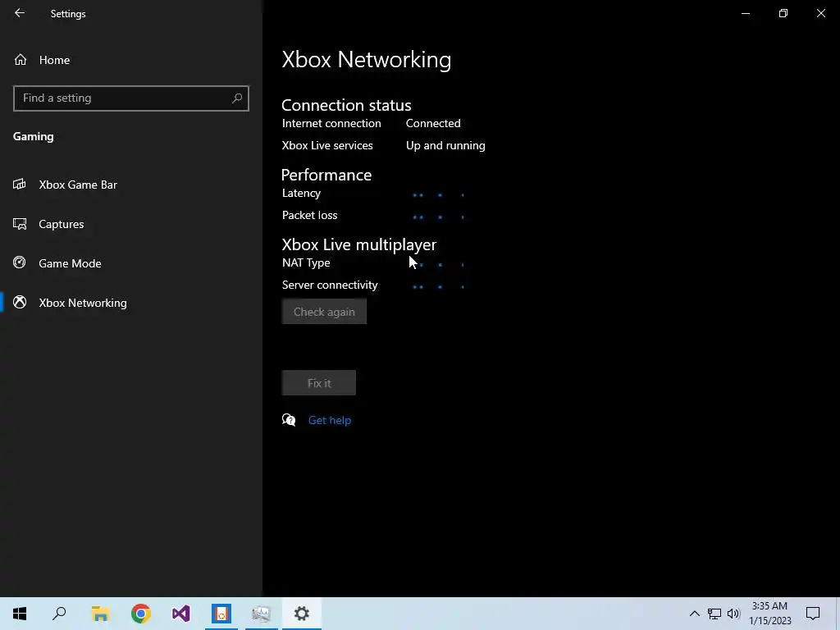Click the search magnifier in setting field
The image size is (840, 630).
click(237, 98)
